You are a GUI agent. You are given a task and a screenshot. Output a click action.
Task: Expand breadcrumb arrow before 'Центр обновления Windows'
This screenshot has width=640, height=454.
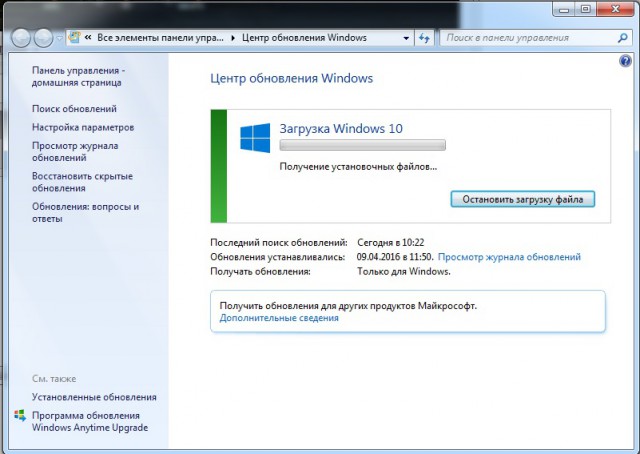[233, 38]
